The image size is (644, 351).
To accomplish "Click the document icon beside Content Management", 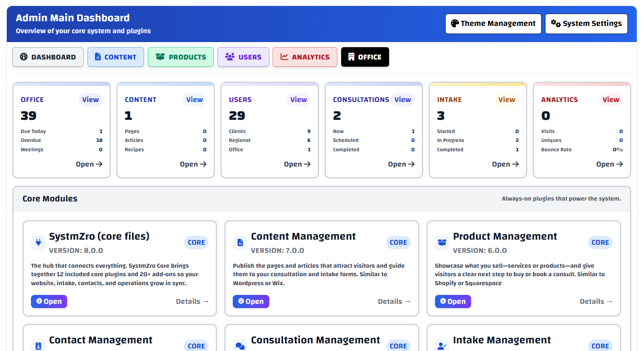I will coord(240,243).
